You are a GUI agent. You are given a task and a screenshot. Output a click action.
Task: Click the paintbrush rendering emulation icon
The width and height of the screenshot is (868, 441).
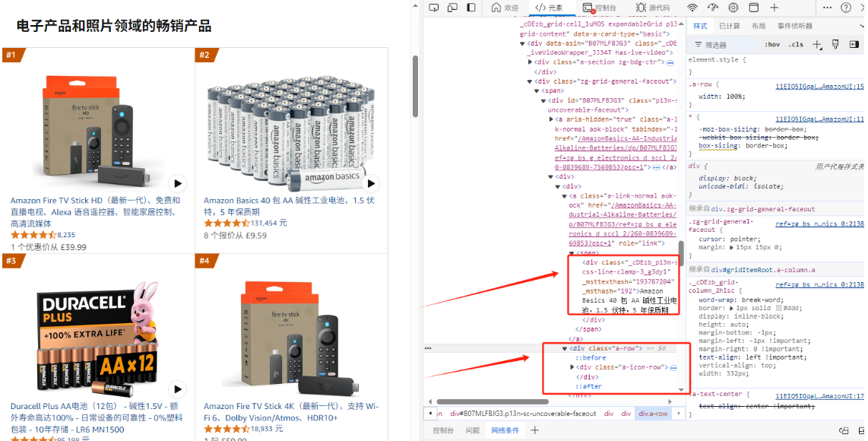[x=835, y=44]
